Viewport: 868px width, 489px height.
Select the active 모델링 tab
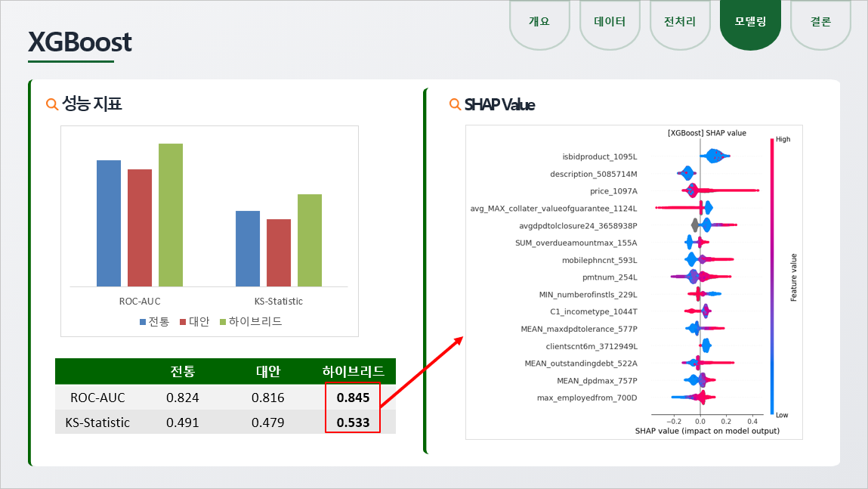750,22
